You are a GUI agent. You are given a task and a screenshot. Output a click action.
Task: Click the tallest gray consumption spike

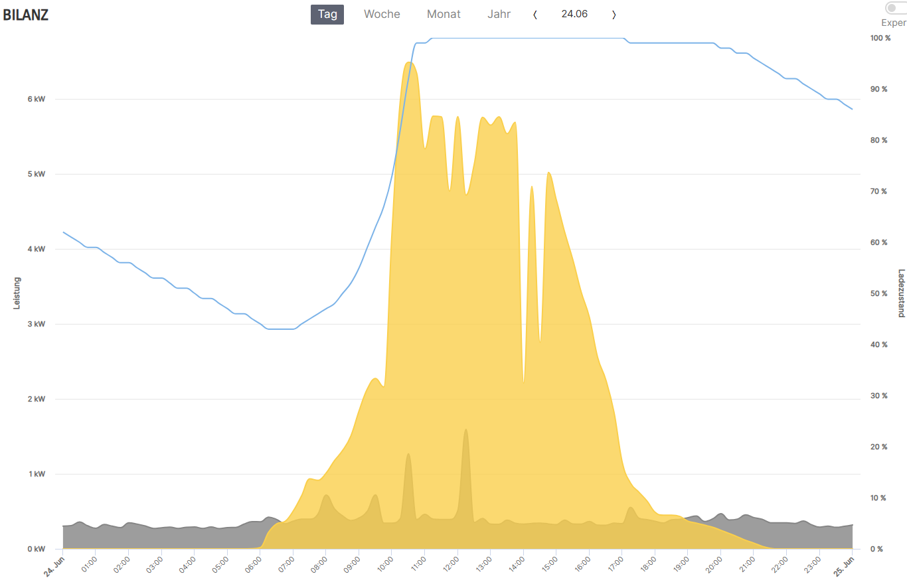pyautogui.click(x=466, y=430)
